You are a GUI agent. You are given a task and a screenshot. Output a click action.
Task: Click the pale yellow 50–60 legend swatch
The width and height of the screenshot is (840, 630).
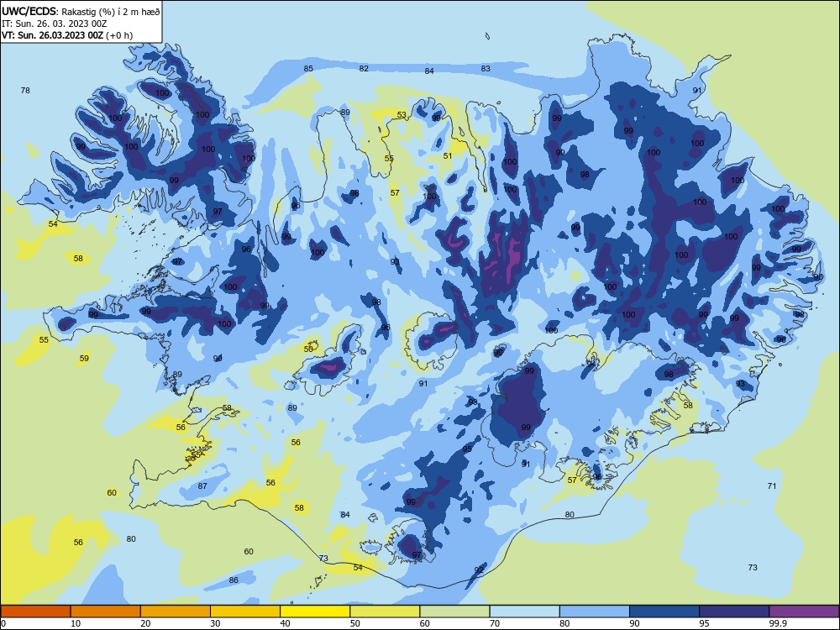[385, 612]
